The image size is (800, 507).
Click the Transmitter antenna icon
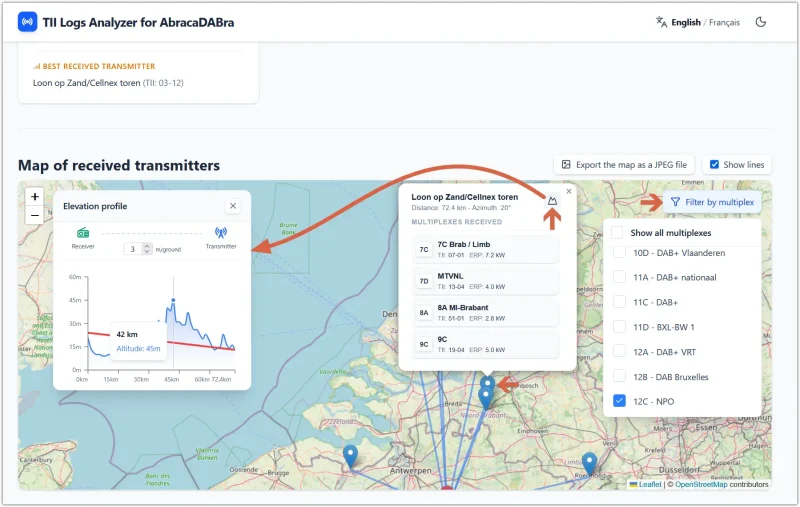tap(221, 233)
